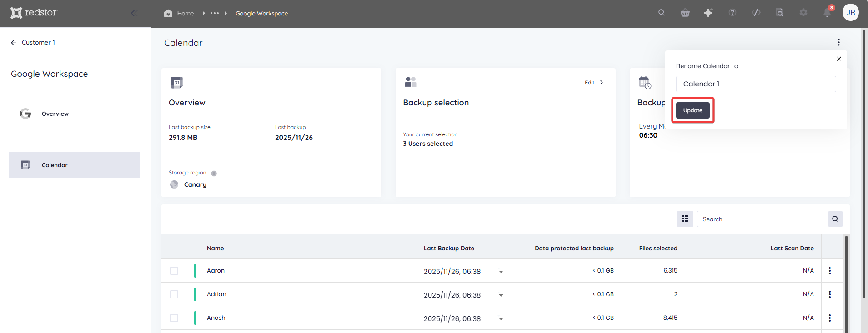The width and height of the screenshot is (868, 333).
Task: Open the document search icon in top bar
Action: [780, 13]
